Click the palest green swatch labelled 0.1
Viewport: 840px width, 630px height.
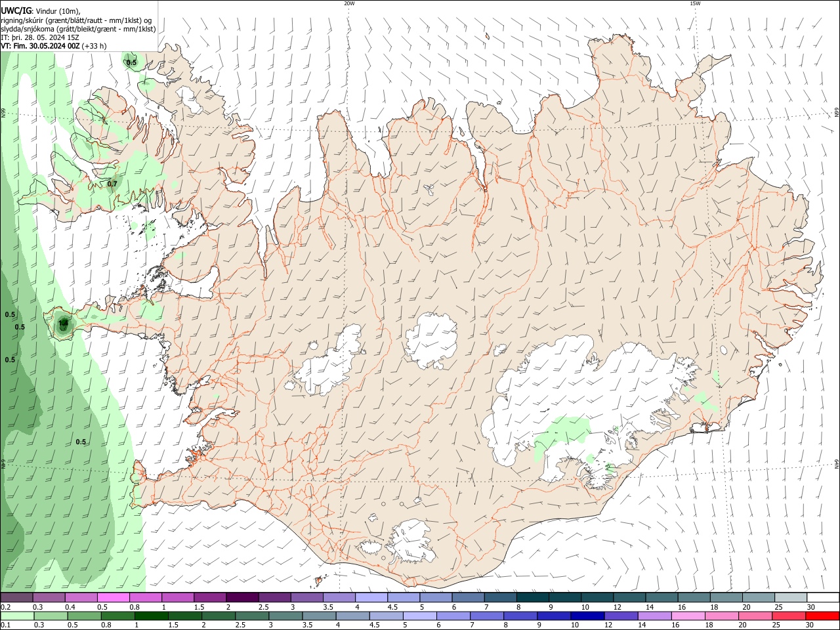18,616
